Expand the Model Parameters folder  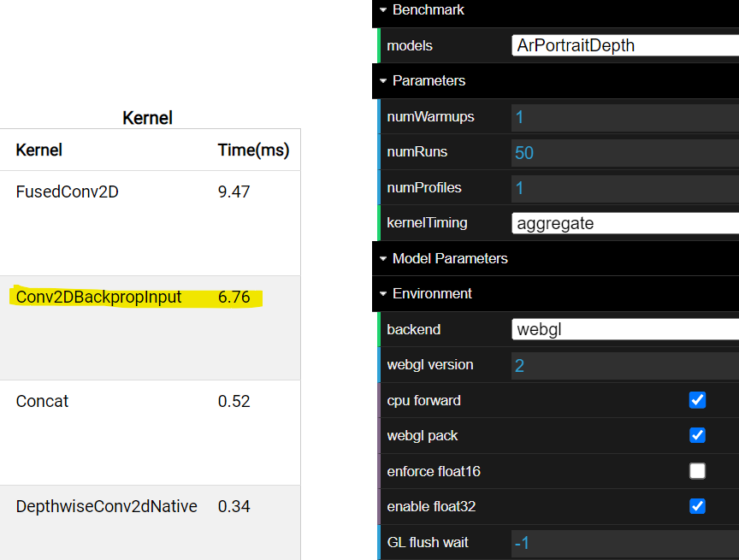556,258
